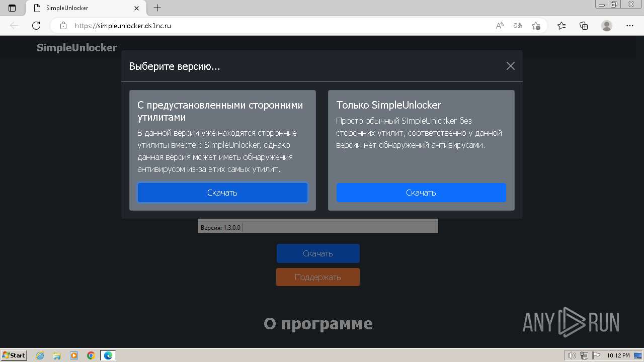
Task: Open a new browser tab
Action: pos(157,8)
